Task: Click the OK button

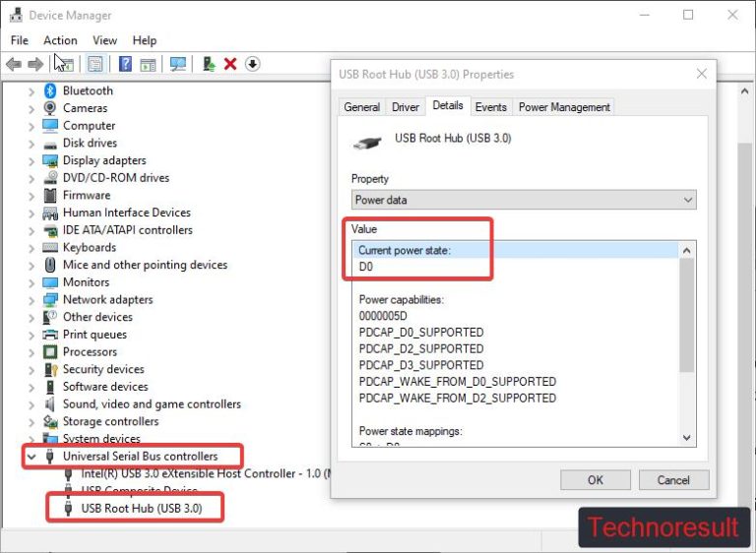Action: pyautogui.click(x=596, y=480)
